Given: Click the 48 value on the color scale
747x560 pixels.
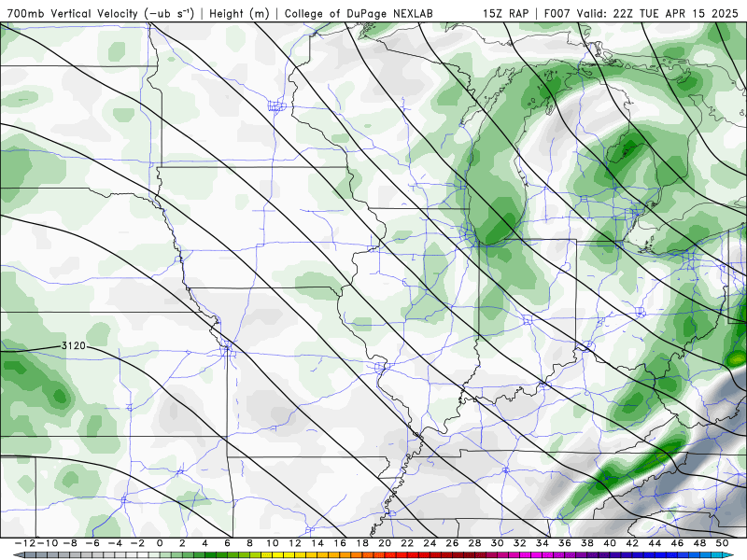Looking at the screenshot, I should pyautogui.click(x=699, y=543).
